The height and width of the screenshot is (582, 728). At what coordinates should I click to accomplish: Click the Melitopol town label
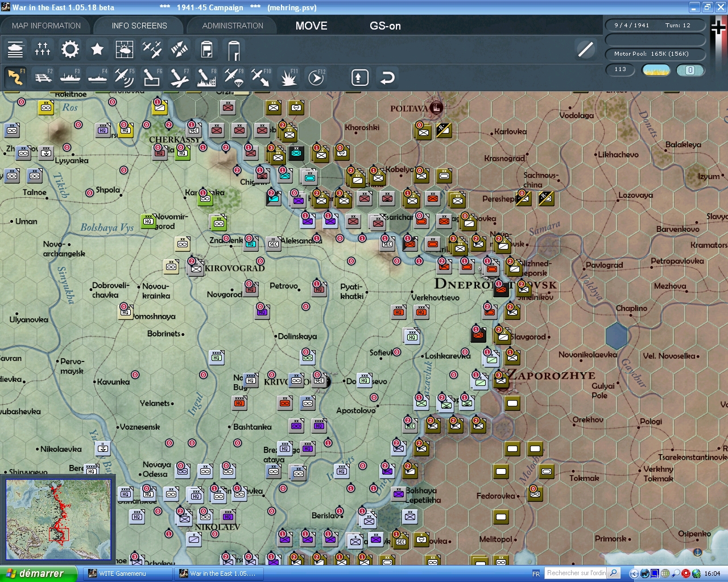[x=496, y=539]
